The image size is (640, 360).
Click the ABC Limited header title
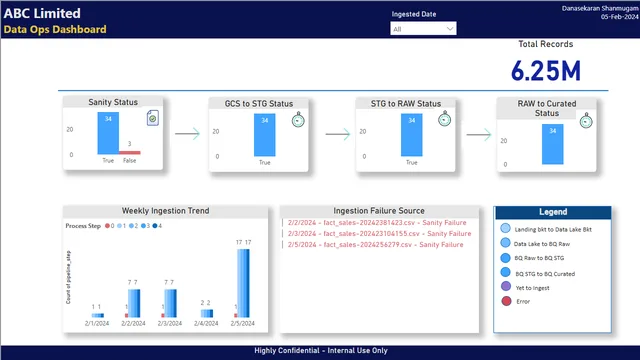pos(42,13)
